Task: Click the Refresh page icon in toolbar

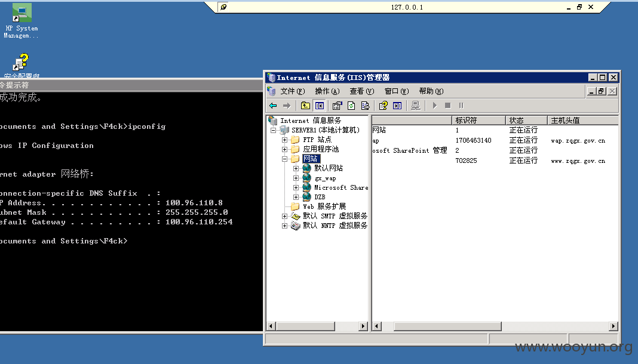Action: click(351, 106)
